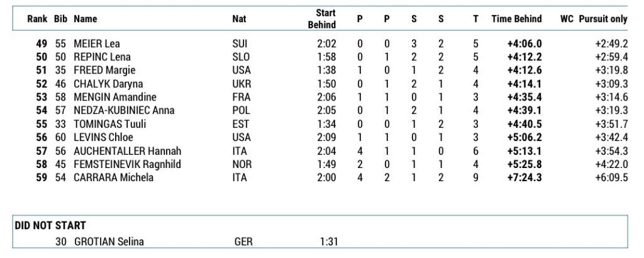Click the Name column header
Image resolution: width=644 pixels, height=258 pixels.
tap(85, 19)
